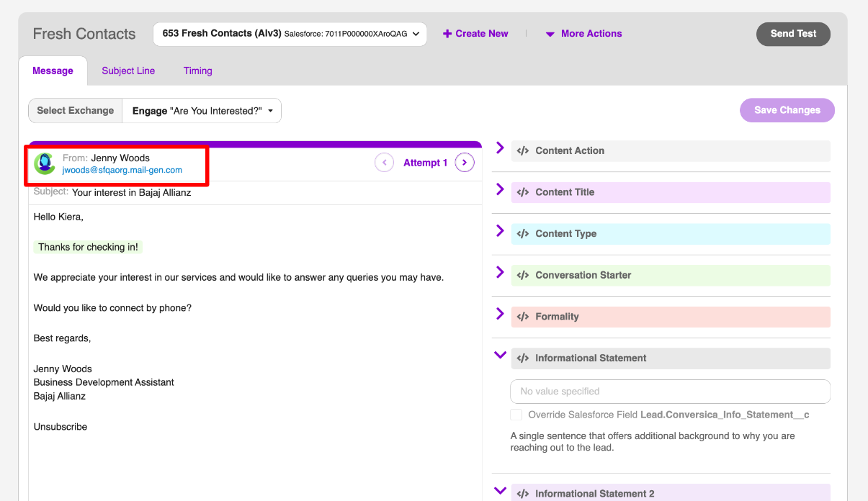Click the Send Test button
Viewport: 868px width, 501px height.
pyautogui.click(x=793, y=34)
